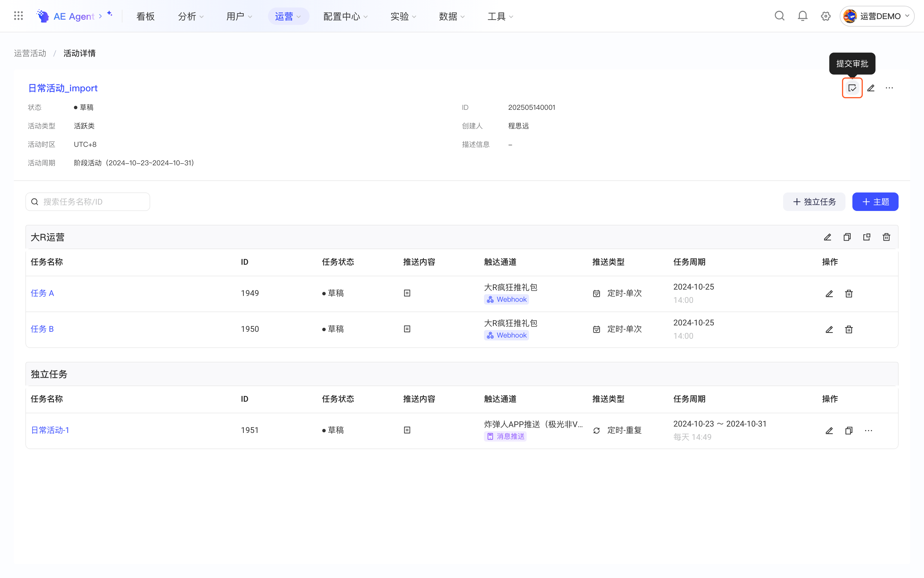
Task: Open the settings gear
Action: (x=826, y=16)
